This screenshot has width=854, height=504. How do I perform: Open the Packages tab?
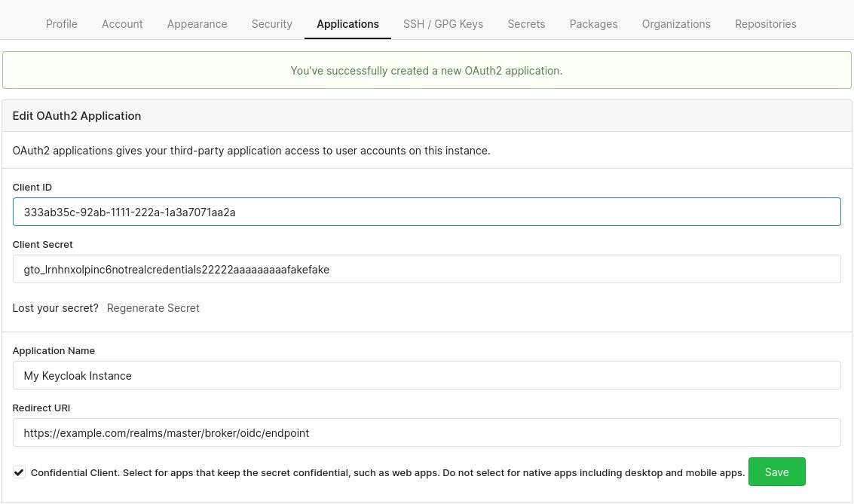click(593, 23)
